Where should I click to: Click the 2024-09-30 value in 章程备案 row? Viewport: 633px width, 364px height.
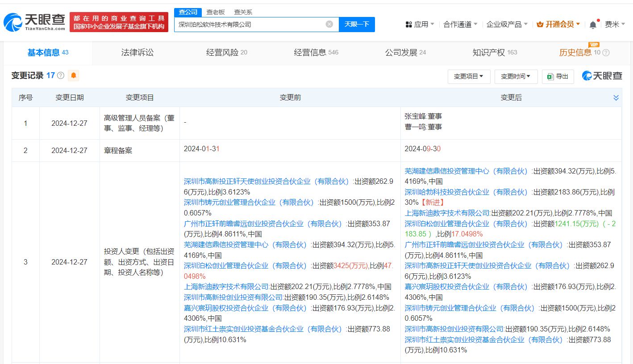423,149
